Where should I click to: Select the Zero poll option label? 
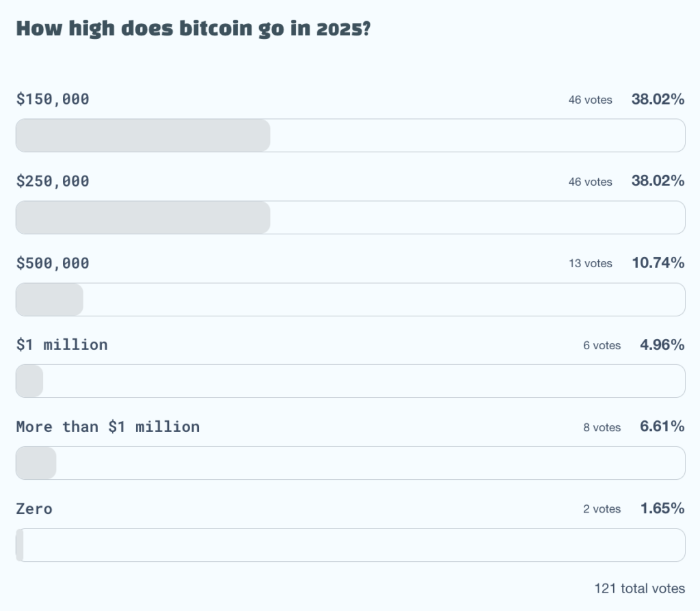34,508
